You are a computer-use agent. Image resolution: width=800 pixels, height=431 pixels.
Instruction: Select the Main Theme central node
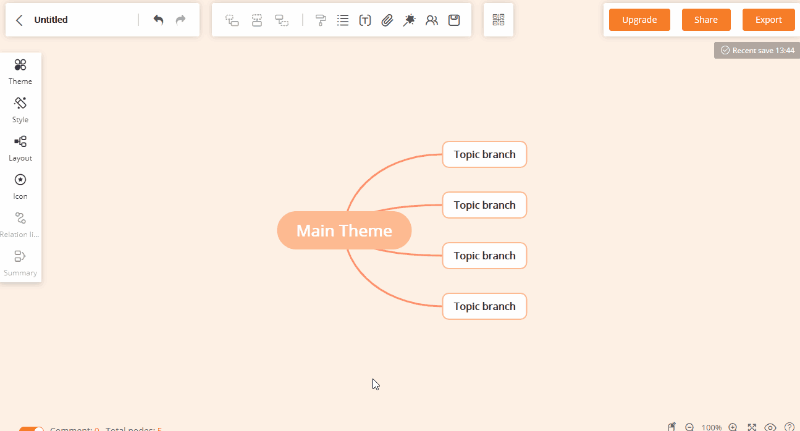tap(344, 231)
